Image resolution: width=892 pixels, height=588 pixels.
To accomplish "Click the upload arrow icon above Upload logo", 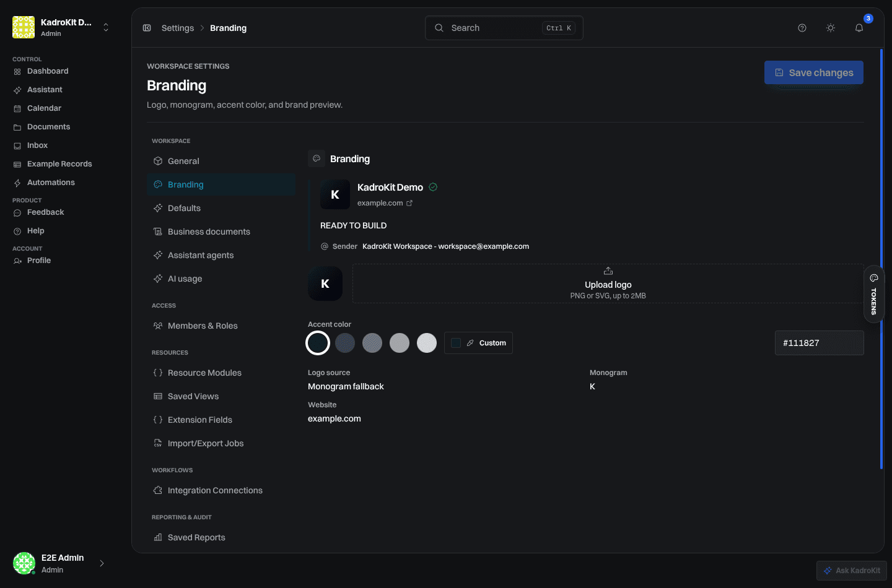I will click(x=608, y=271).
